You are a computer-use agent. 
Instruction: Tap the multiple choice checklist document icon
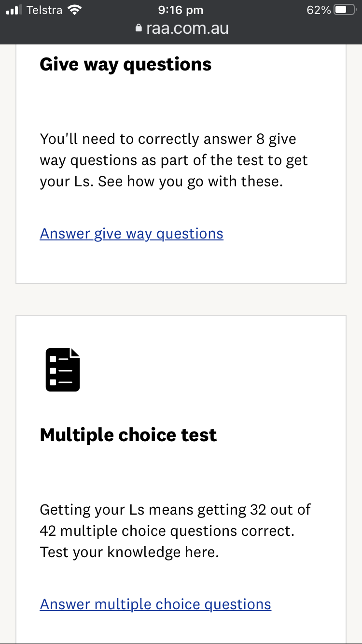tap(63, 370)
